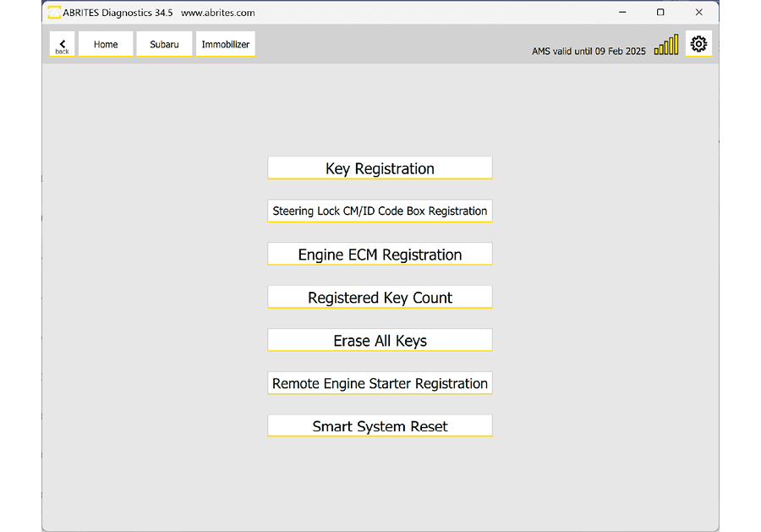Close the ABRITES Diagnostics window
Screen dimensions: 761x532
pyautogui.click(x=699, y=13)
